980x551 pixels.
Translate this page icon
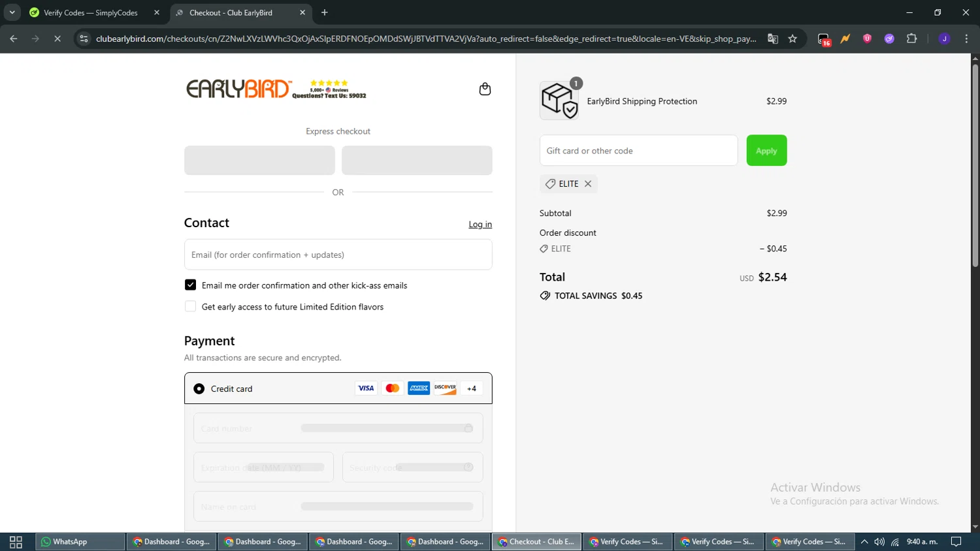(x=773, y=39)
